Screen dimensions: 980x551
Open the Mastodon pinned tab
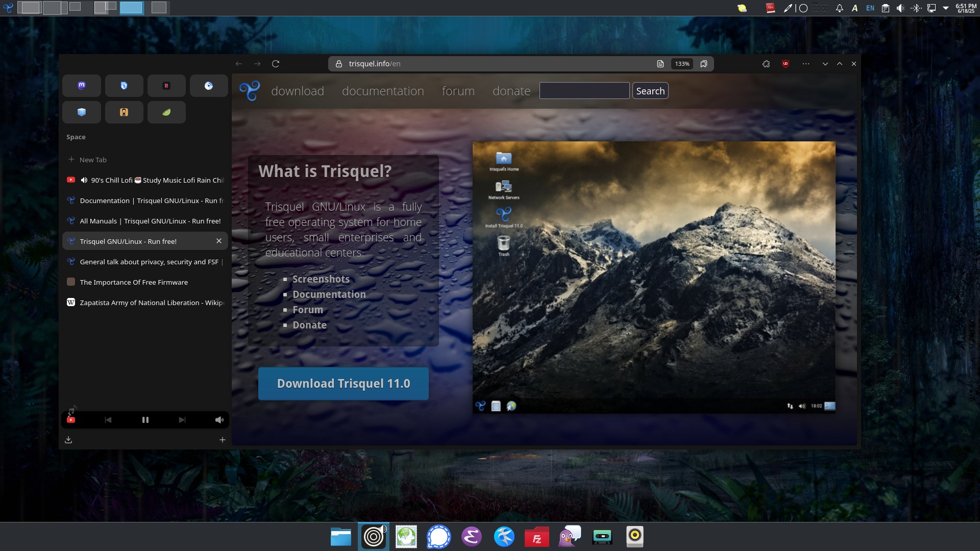tap(81, 86)
